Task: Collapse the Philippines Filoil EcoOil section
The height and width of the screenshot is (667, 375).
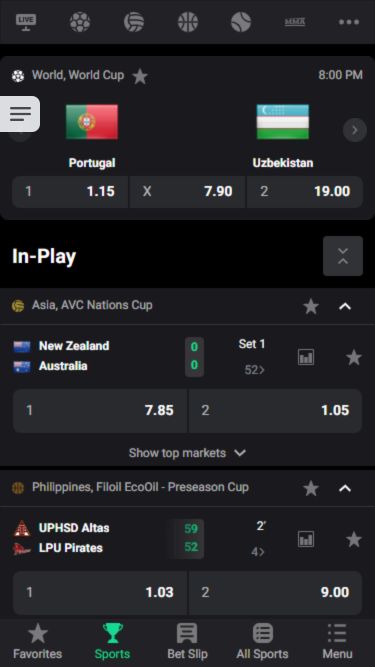Action: coord(345,488)
